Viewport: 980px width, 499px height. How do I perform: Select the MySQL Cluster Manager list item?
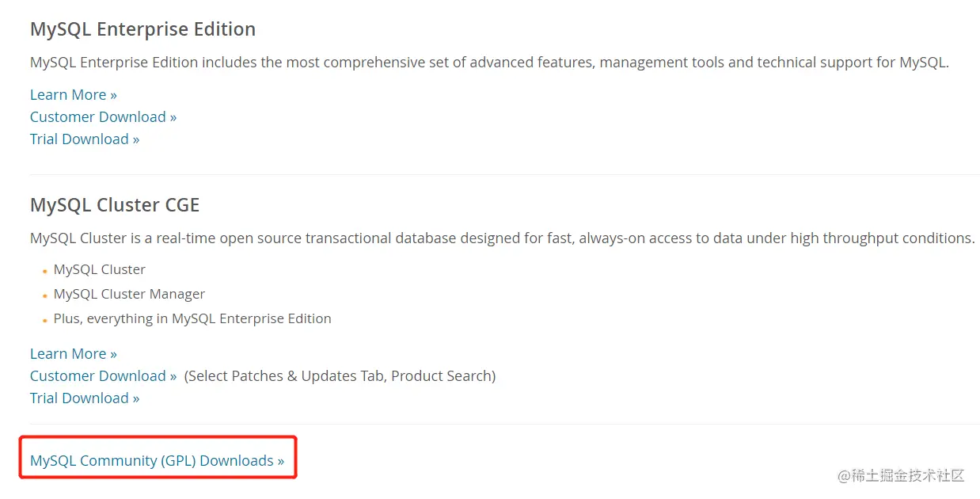[x=129, y=294]
